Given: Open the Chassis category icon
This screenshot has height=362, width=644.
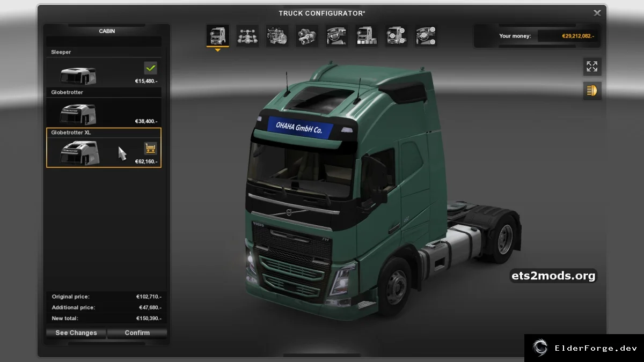Looking at the screenshot, I should pos(247,36).
